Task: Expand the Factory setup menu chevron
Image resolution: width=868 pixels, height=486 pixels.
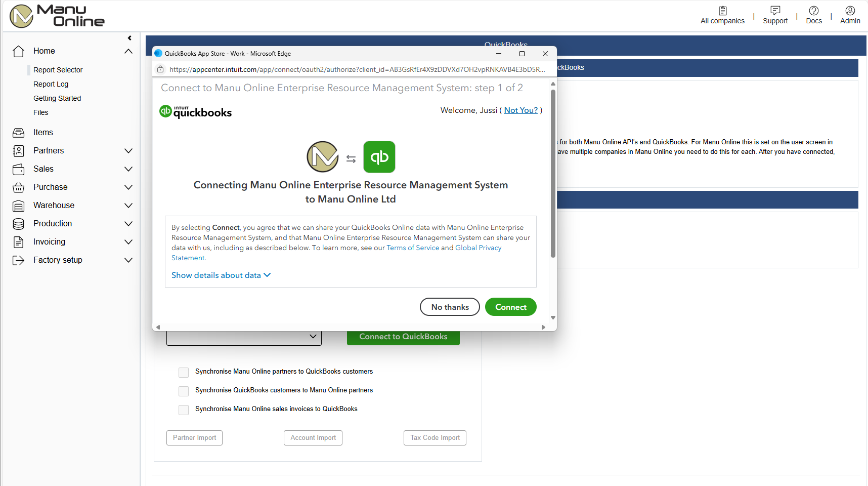Action: [128, 260]
